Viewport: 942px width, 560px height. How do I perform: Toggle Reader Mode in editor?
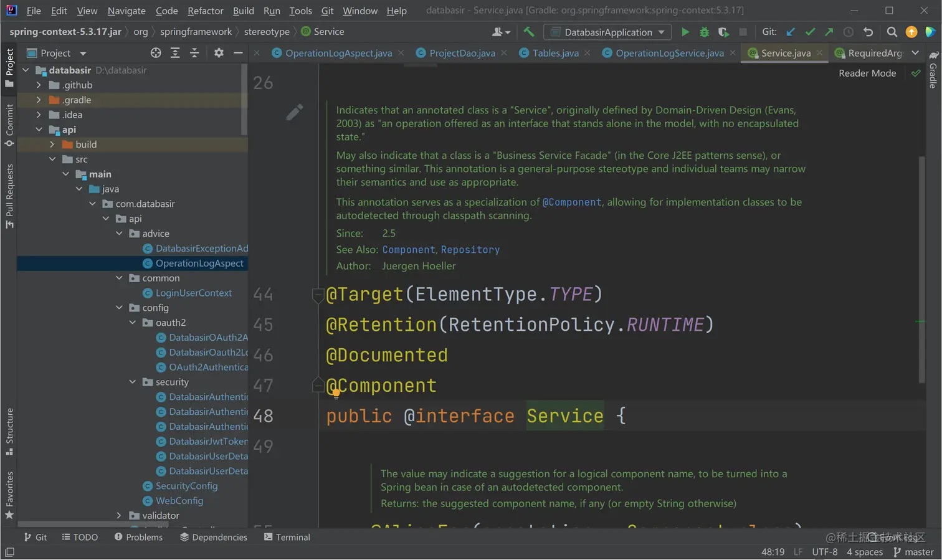coord(867,73)
